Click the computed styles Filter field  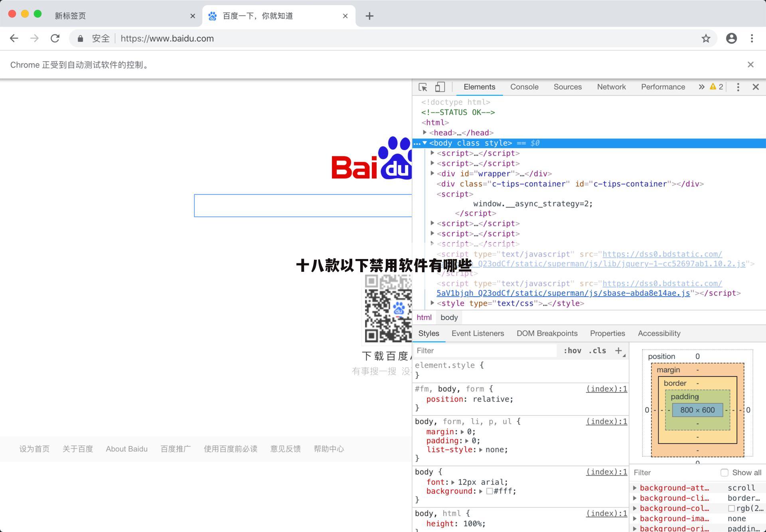(x=674, y=473)
